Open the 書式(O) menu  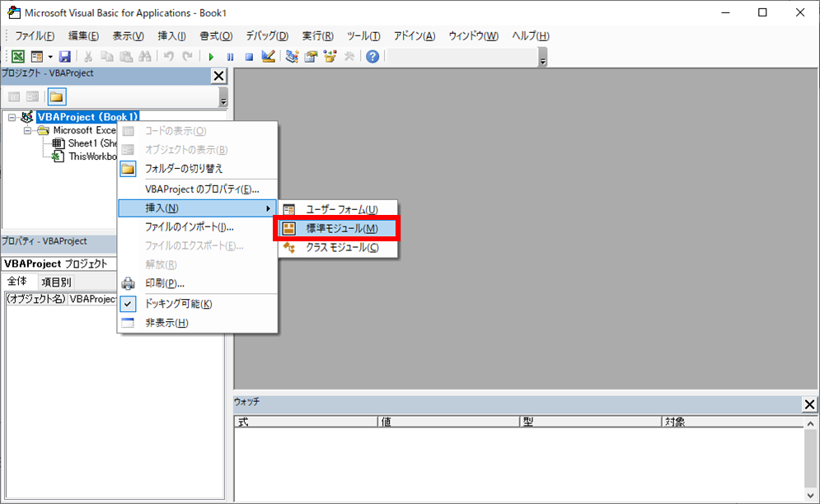216,36
